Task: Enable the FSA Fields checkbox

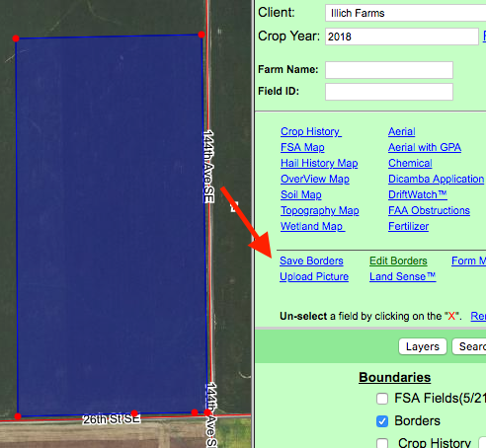Action: pyautogui.click(x=382, y=399)
